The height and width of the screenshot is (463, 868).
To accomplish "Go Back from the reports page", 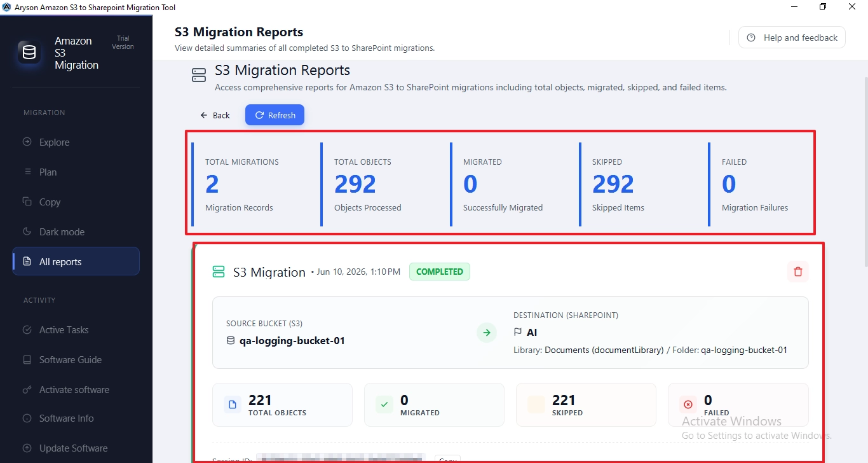I will point(215,115).
